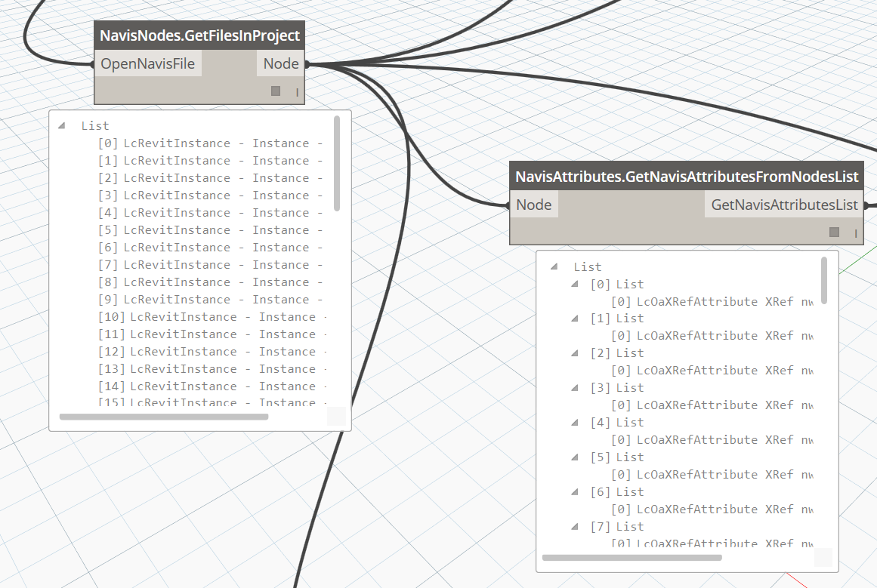
Task: Click lacing indicator on GetFilesInProject node
Action: (297, 92)
